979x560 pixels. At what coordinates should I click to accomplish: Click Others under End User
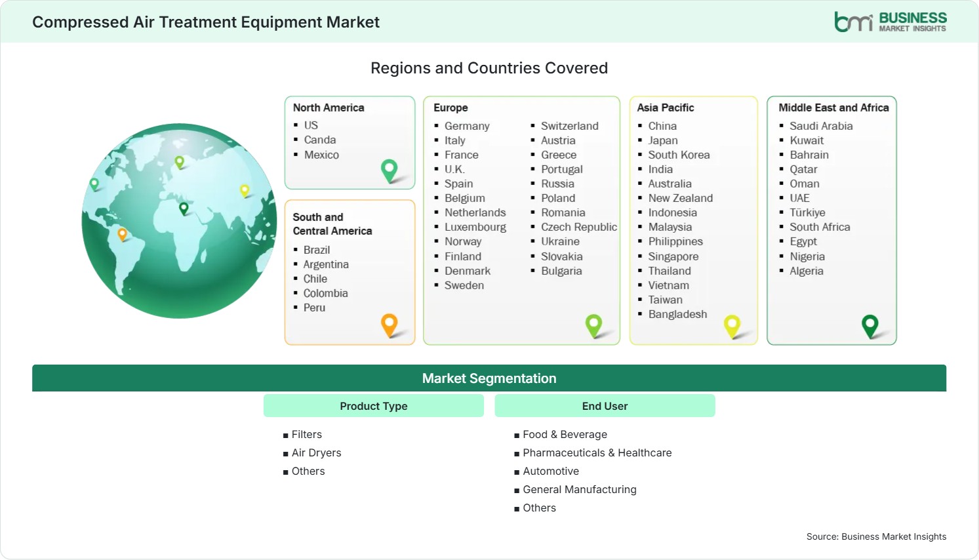point(539,508)
